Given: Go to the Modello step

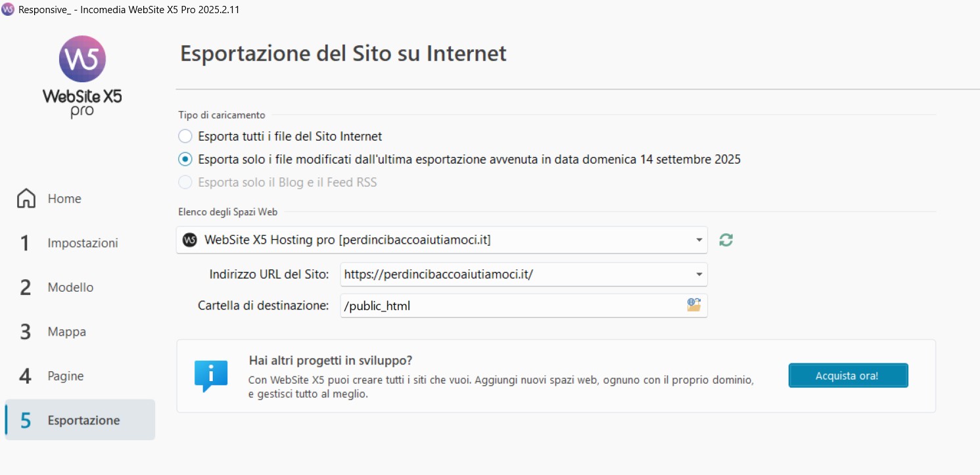Looking at the screenshot, I should [70, 288].
